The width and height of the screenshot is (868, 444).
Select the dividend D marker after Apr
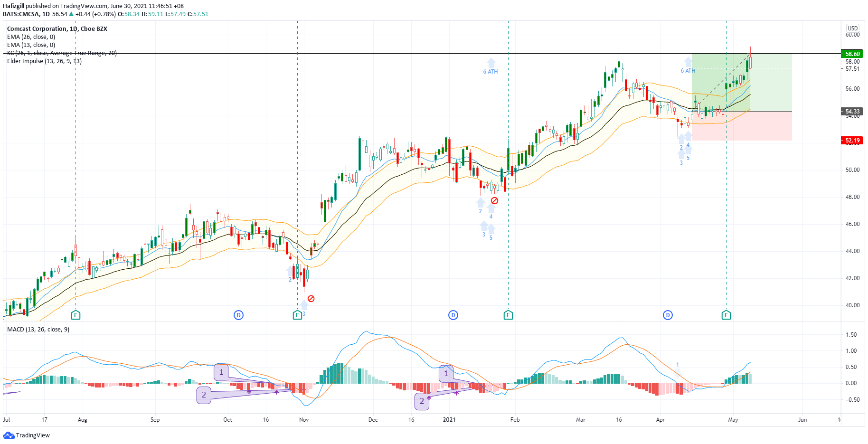[x=668, y=315]
